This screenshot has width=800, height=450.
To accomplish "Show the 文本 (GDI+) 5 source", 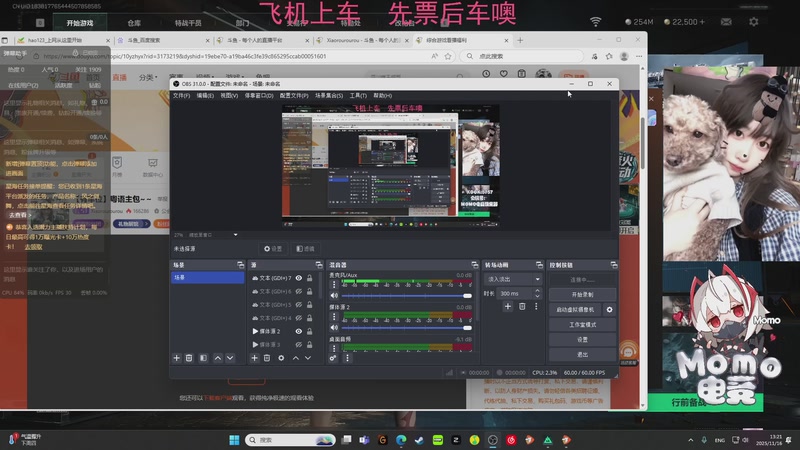I will pos(298,305).
